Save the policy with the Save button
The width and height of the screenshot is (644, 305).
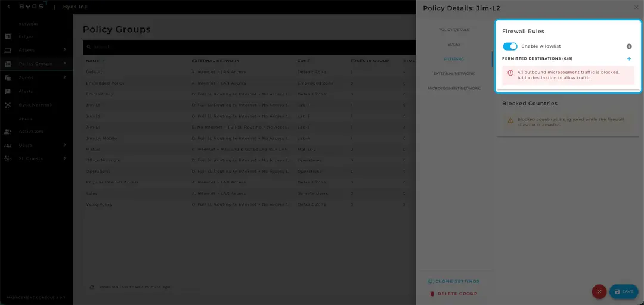click(624, 291)
